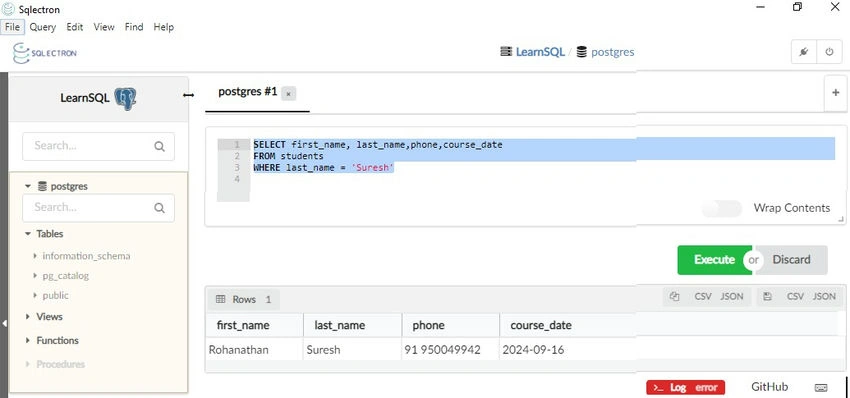
Task: Click search magnifier in postgres search box
Action: click(159, 208)
